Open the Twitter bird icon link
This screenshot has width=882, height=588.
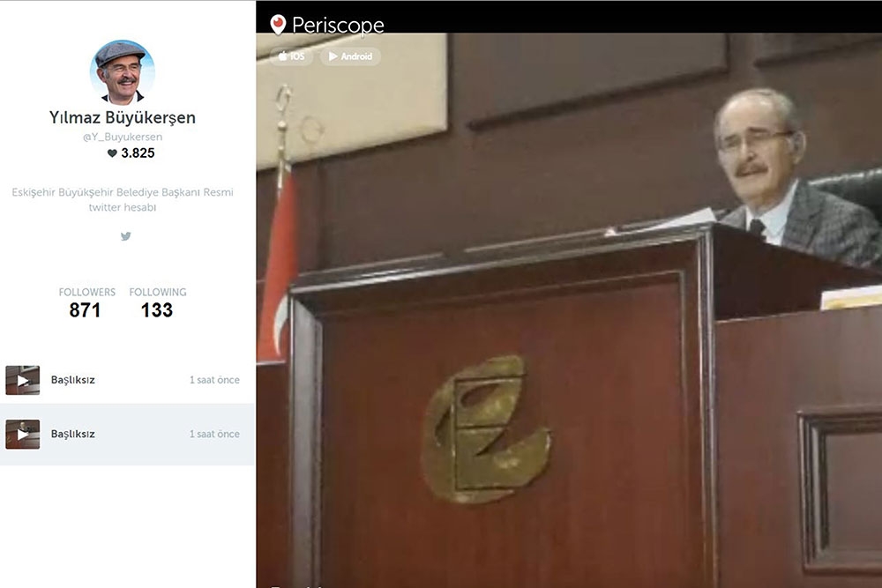point(125,236)
